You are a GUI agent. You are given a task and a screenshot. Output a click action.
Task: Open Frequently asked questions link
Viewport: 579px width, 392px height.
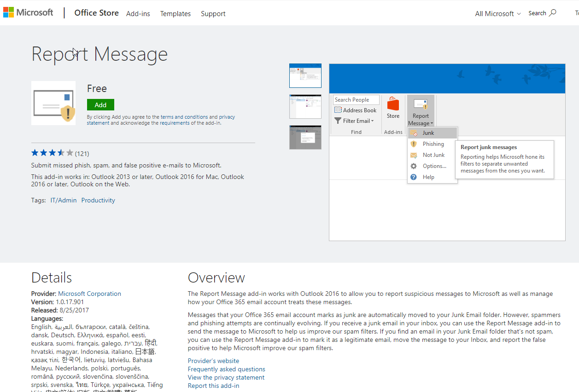pos(227,369)
